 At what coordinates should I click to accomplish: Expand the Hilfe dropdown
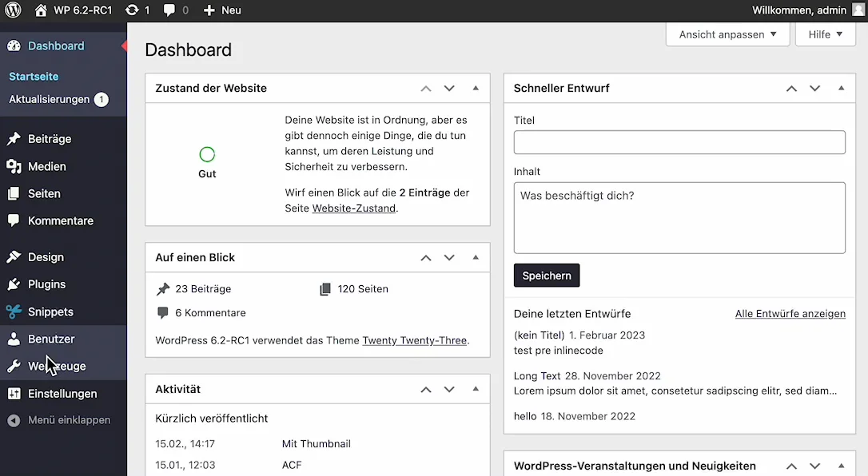pyautogui.click(x=826, y=34)
